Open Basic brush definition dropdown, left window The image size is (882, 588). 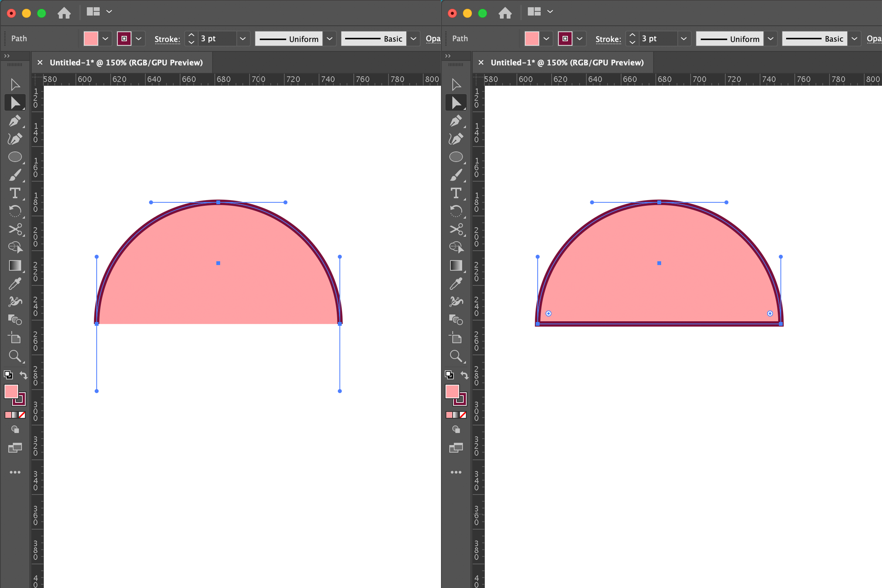[x=413, y=39]
